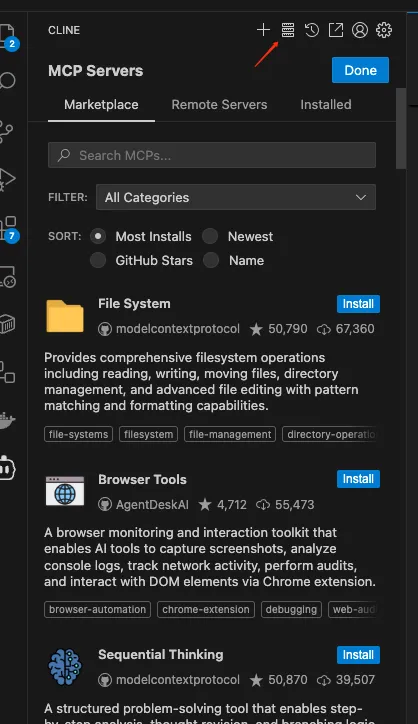Click GitHub icon beside File System modelcontextprotocol

click(105, 329)
